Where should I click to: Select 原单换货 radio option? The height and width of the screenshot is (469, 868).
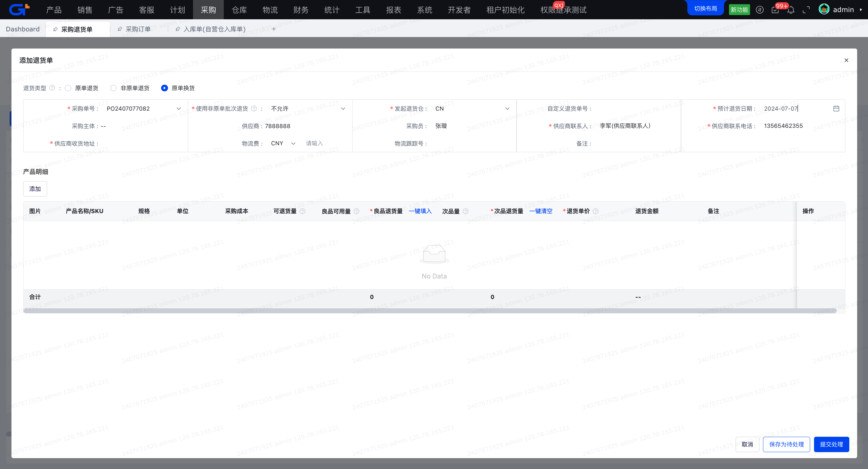pyautogui.click(x=164, y=88)
